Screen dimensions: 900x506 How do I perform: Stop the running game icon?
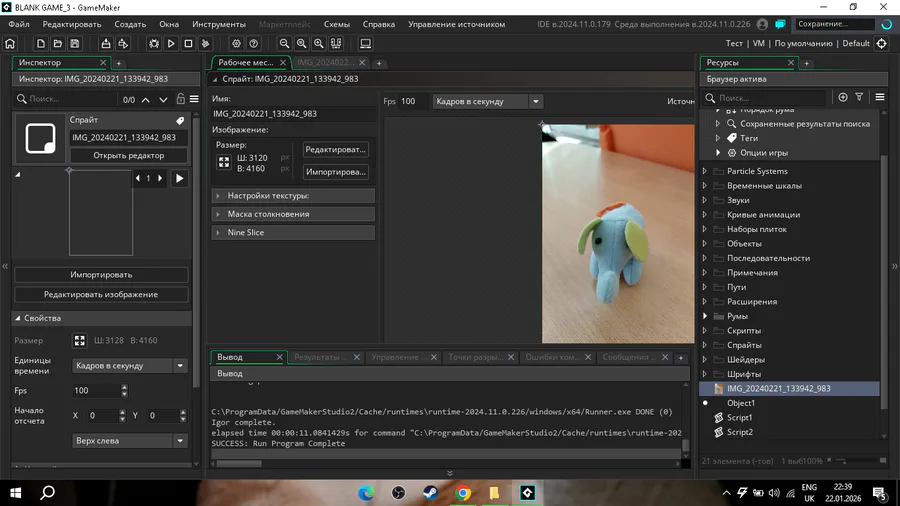pos(188,44)
